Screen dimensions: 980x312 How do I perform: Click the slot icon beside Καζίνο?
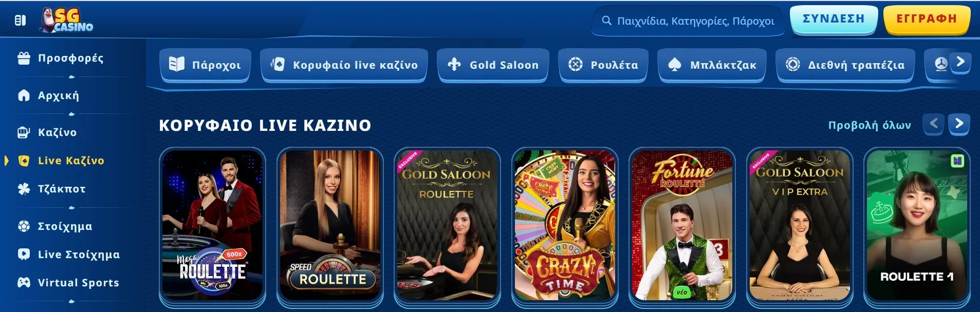point(24,132)
